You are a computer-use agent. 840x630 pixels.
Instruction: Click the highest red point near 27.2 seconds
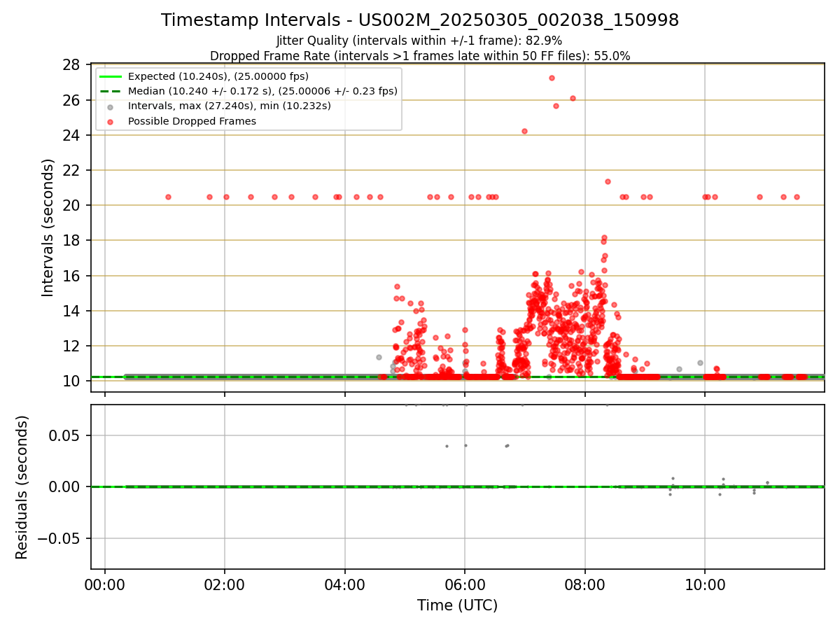click(552, 78)
